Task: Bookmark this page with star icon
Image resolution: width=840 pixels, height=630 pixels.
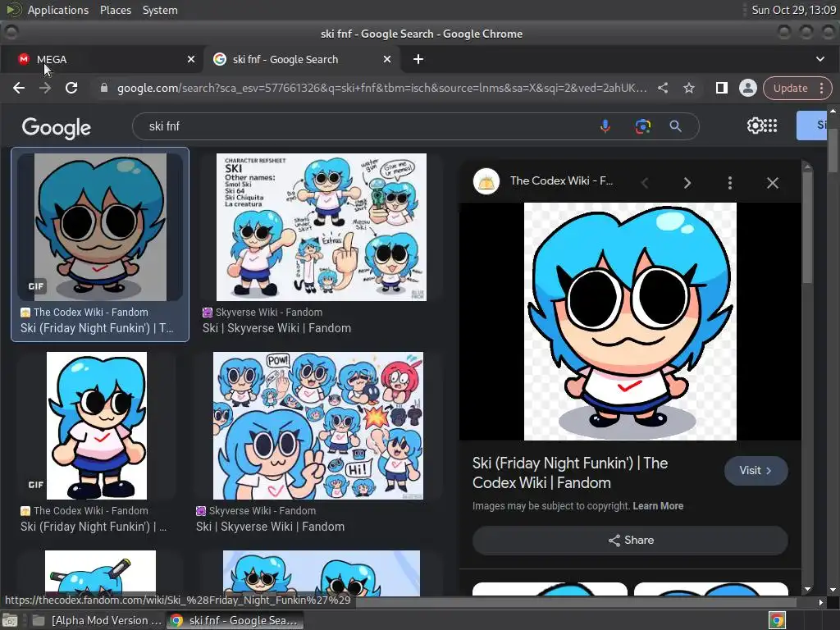Action: click(x=689, y=88)
